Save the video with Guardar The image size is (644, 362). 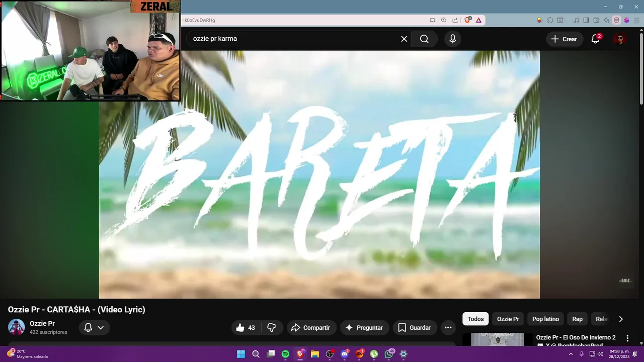click(x=415, y=328)
